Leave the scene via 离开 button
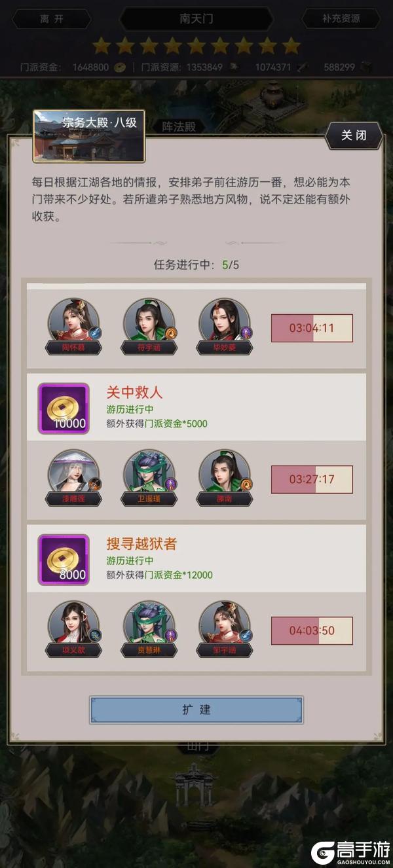Viewport: 393px width, 868px height. pyautogui.click(x=52, y=18)
